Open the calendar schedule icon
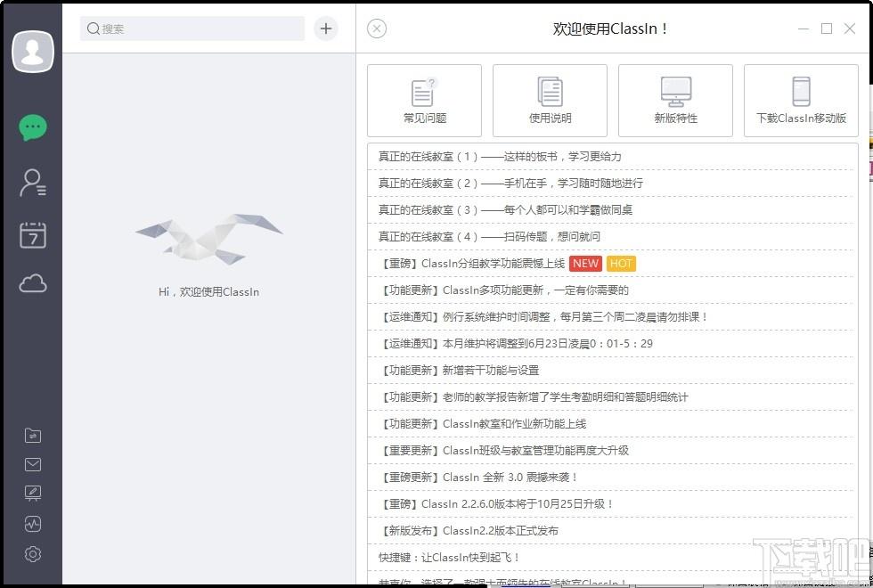 (x=33, y=235)
